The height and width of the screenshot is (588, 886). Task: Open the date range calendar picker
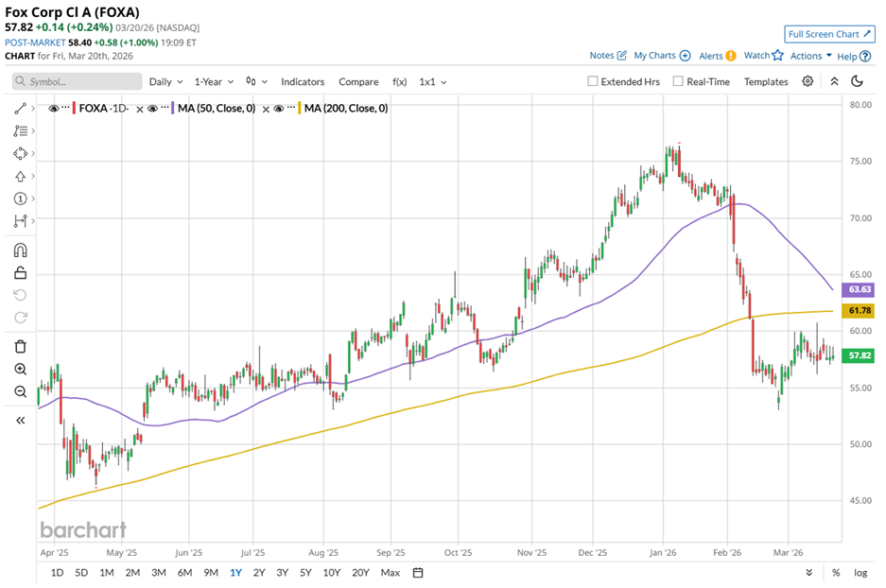point(418,572)
